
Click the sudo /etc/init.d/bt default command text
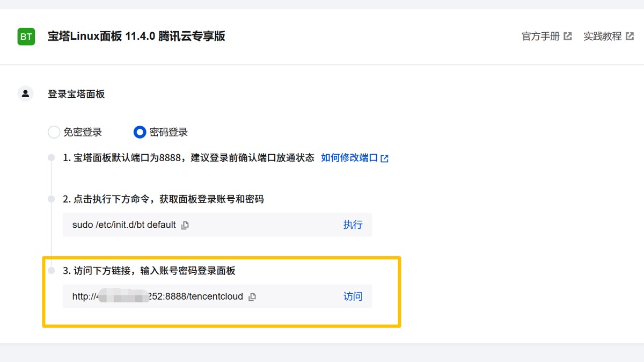click(x=124, y=225)
